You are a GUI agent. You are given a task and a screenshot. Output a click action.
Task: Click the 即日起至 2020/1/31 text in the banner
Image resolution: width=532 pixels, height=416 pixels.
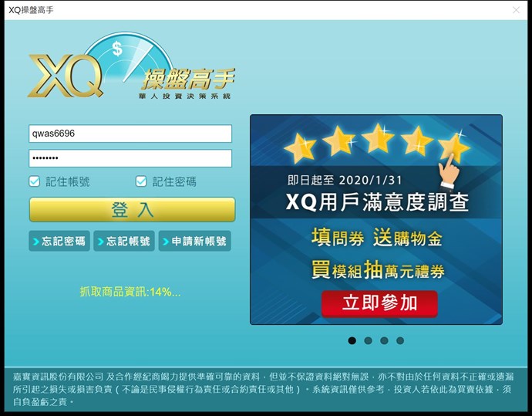(x=345, y=180)
